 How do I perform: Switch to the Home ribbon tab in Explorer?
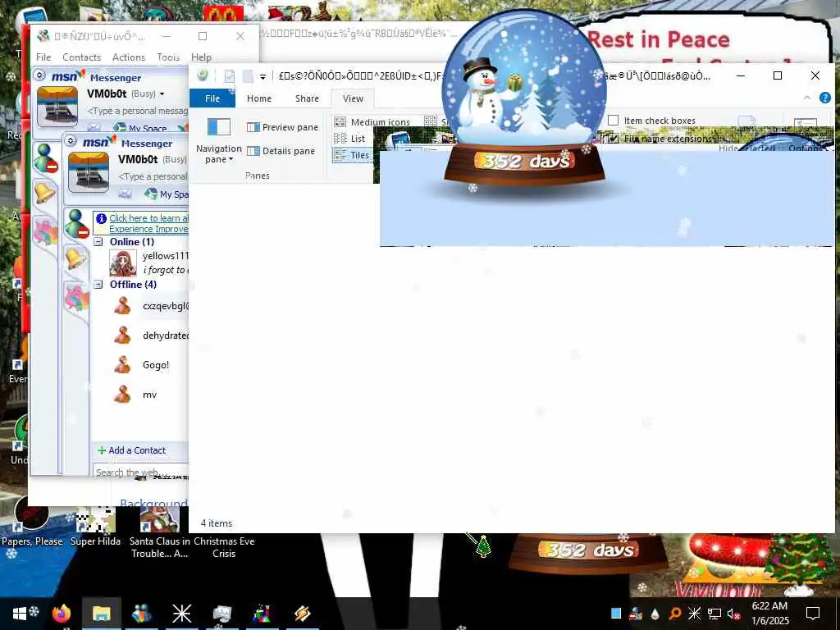(x=259, y=98)
